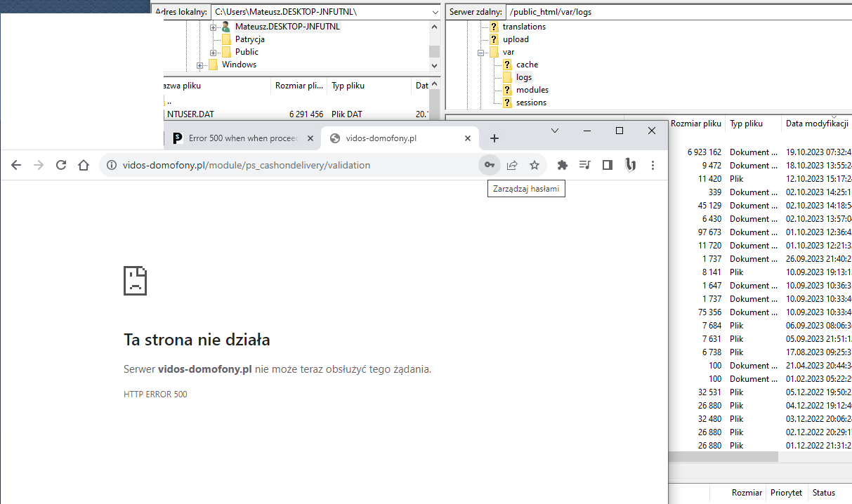The image size is (852, 504).
Task: Click remote list horizontal scrollbar
Action: (723, 456)
